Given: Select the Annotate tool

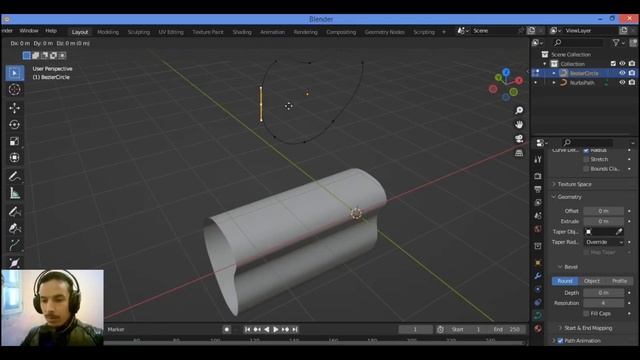Looking at the screenshot, I should tap(15, 176).
